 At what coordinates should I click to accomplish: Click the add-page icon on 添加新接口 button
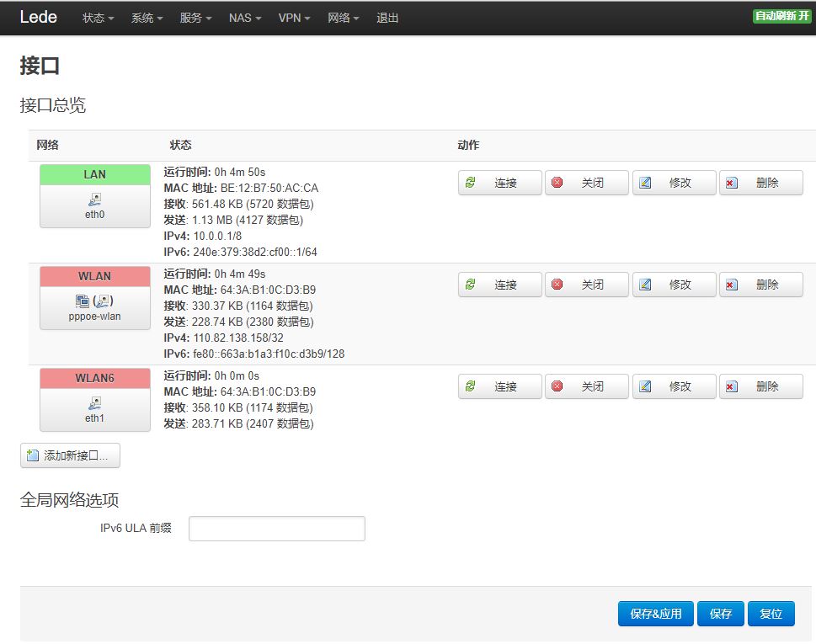tap(34, 455)
